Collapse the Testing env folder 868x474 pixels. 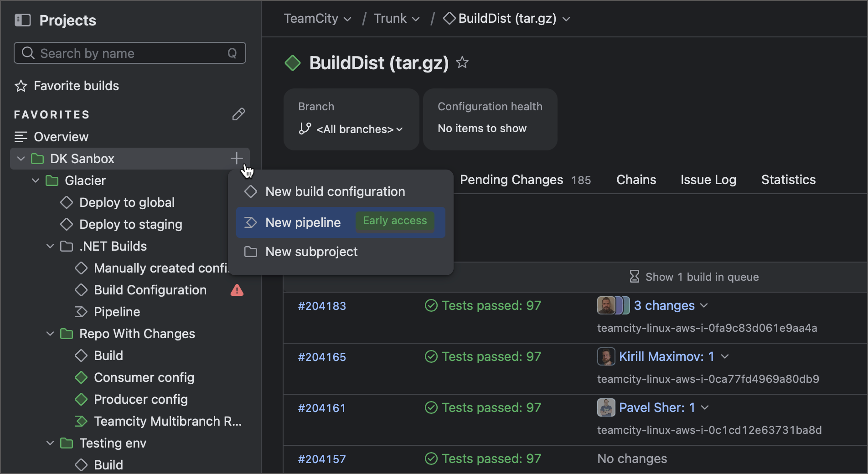coord(50,443)
